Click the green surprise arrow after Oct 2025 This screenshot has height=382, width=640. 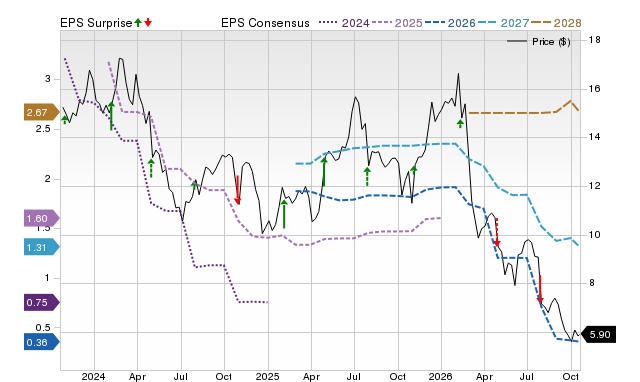[x=414, y=170]
